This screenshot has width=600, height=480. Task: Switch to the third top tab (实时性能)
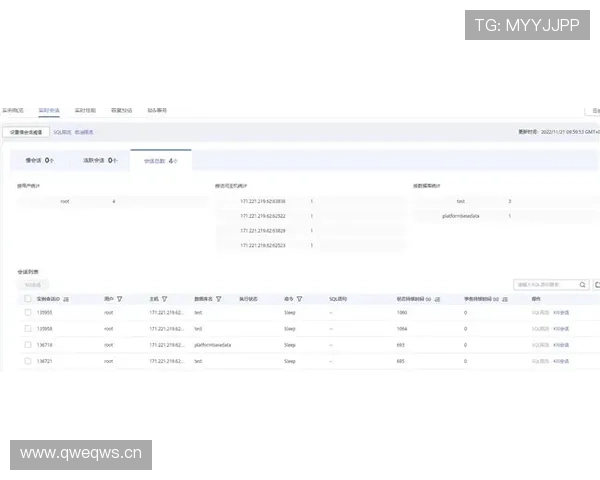tap(85, 110)
